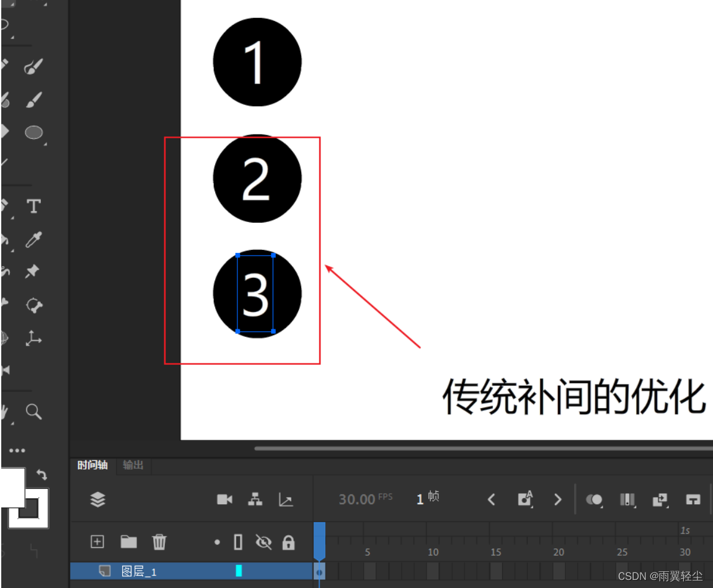Open the timeline camera tool
The height and width of the screenshot is (588, 713).
(224, 499)
